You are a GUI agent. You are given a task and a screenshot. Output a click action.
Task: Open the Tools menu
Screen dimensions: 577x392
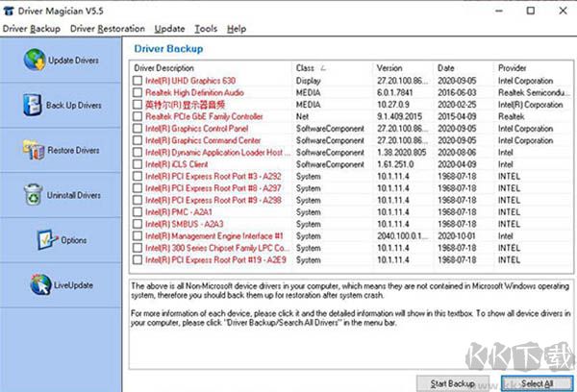coord(206,29)
